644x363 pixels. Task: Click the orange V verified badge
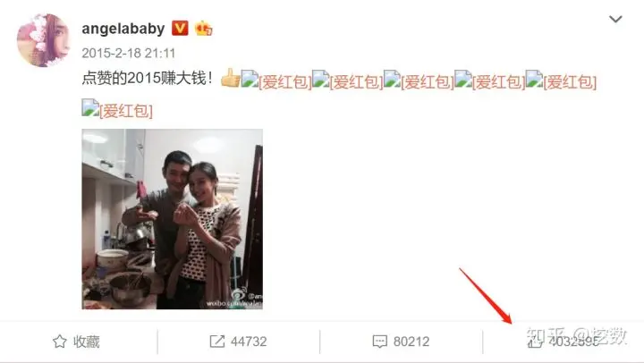tap(180, 28)
